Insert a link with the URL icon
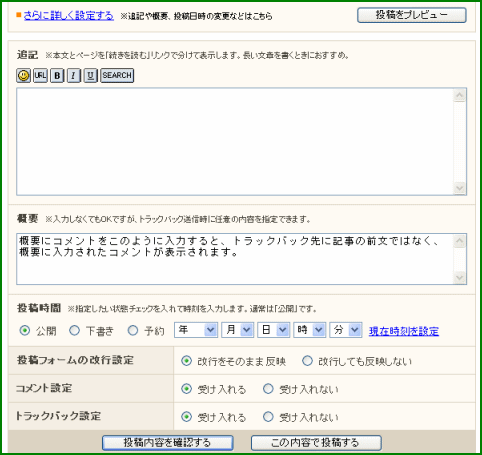482x455 pixels. coord(40,75)
